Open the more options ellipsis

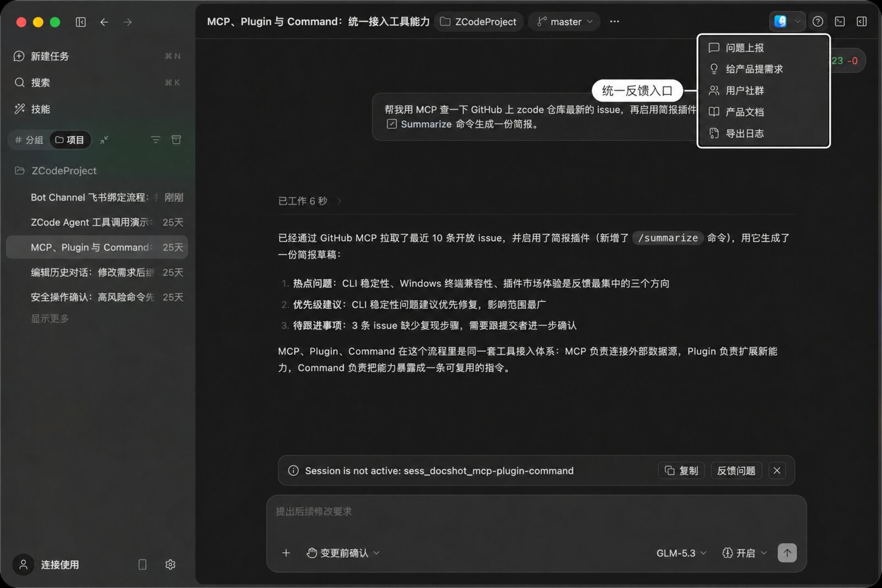point(615,21)
